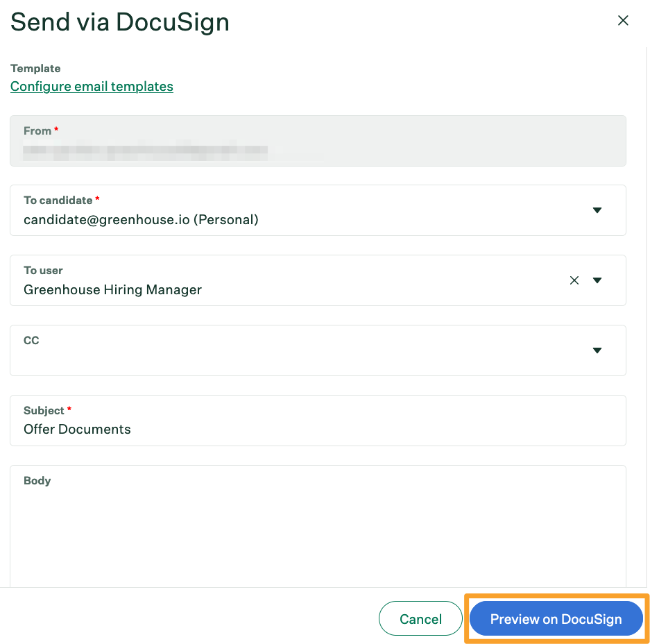The width and height of the screenshot is (650, 644).
Task: Open the CC dropdown arrow
Action: [597, 350]
